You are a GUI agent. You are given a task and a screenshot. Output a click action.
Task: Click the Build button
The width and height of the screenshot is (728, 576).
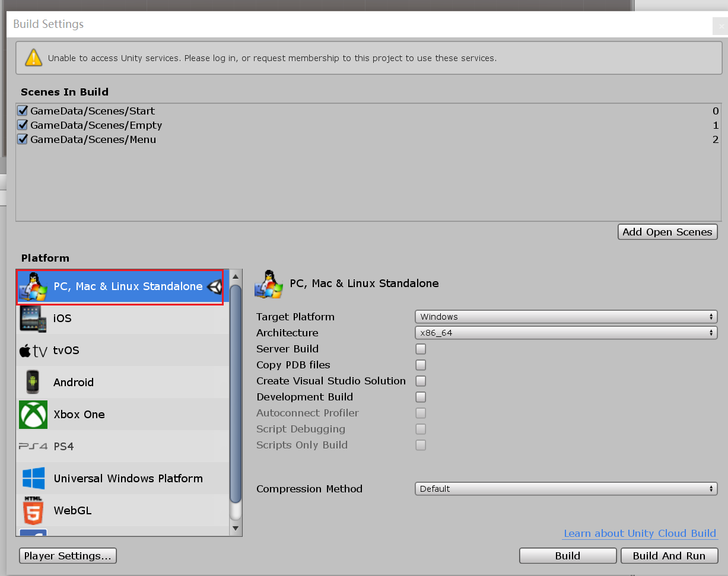[568, 556]
